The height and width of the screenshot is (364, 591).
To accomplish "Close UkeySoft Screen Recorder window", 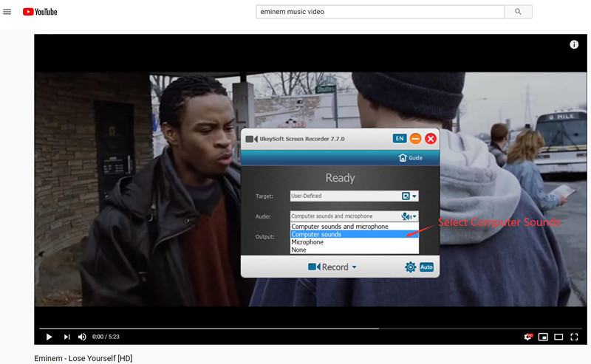I will tap(431, 139).
